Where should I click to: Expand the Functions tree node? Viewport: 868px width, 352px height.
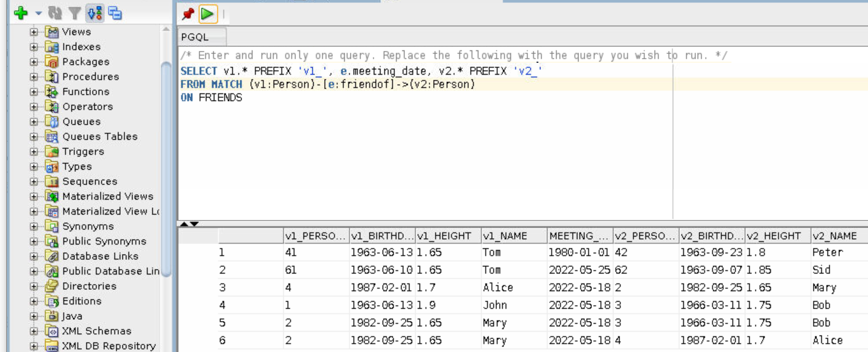(34, 92)
